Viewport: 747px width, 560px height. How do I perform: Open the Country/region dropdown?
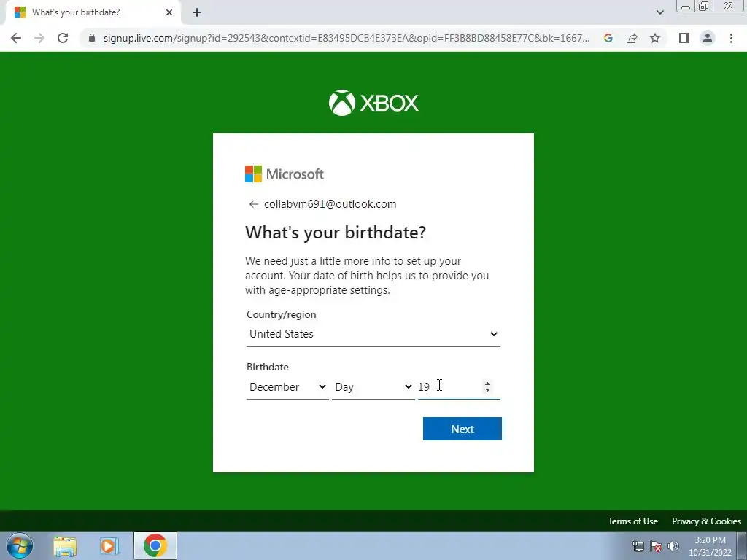pyautogui.click(x=373, y=334)
